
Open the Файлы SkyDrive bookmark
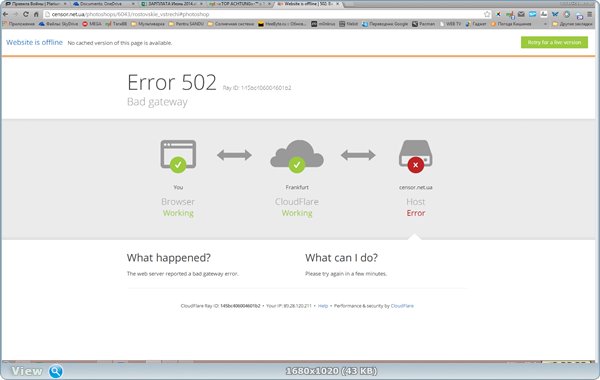[x=58, y=24]
